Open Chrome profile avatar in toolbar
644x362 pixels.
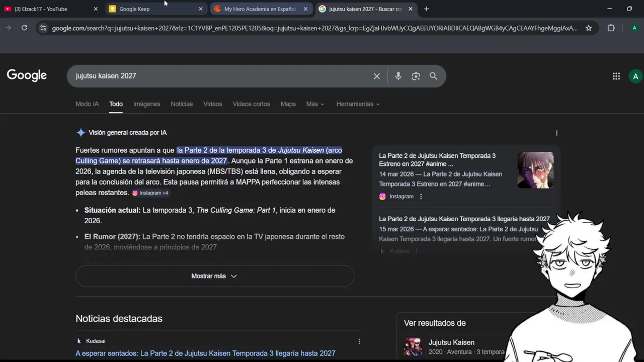[x=634, y=28]
